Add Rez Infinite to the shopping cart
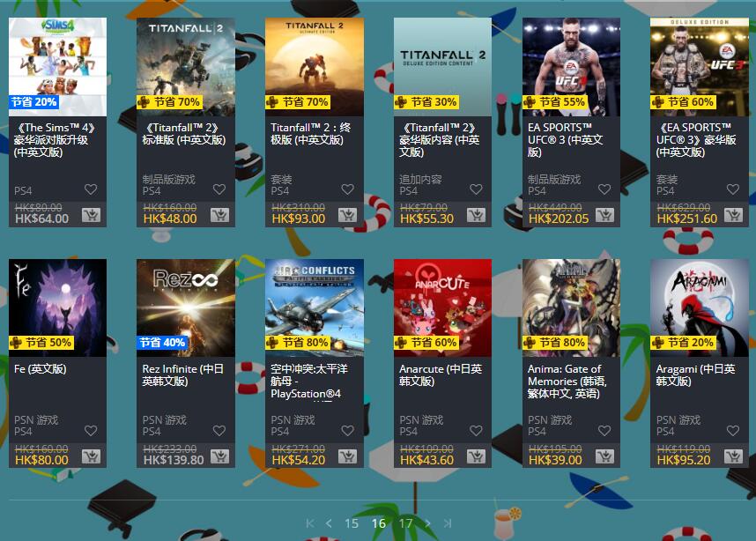 pyautogui.click(x=219, y=456)
